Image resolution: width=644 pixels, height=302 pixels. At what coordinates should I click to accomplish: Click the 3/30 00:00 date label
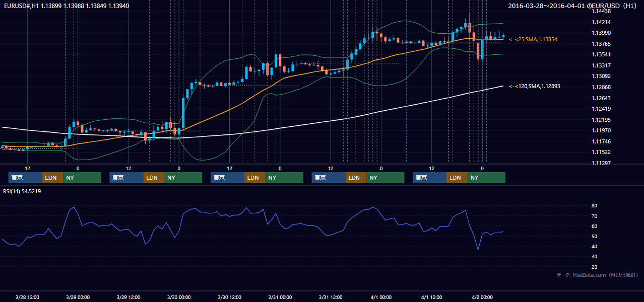pos(179,297)
